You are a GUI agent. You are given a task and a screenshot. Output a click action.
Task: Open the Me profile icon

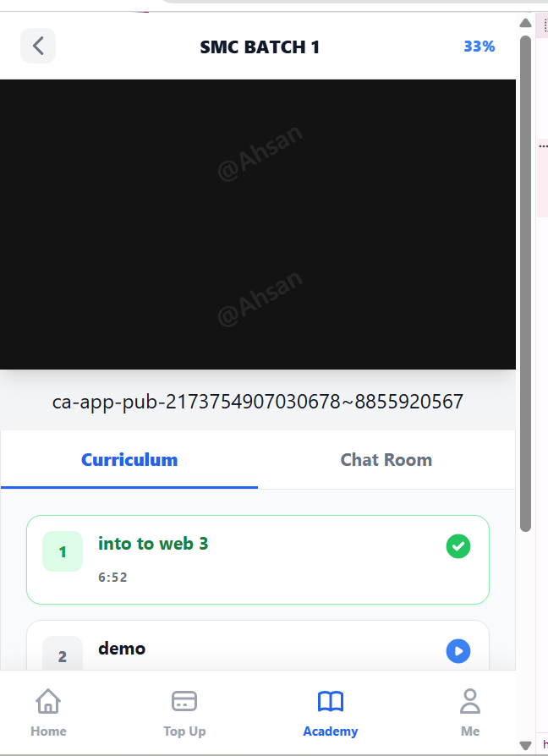pyautogui.click(x=470, y=700)
